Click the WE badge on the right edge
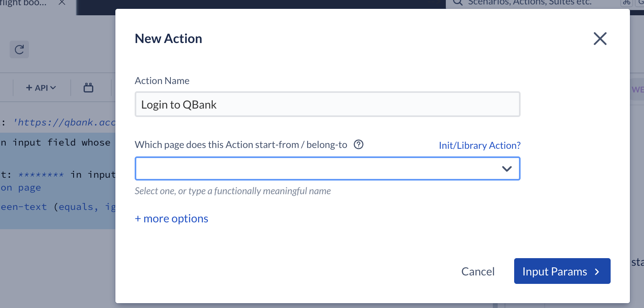Screen dimensions: 644x308 tap(637, 90)
